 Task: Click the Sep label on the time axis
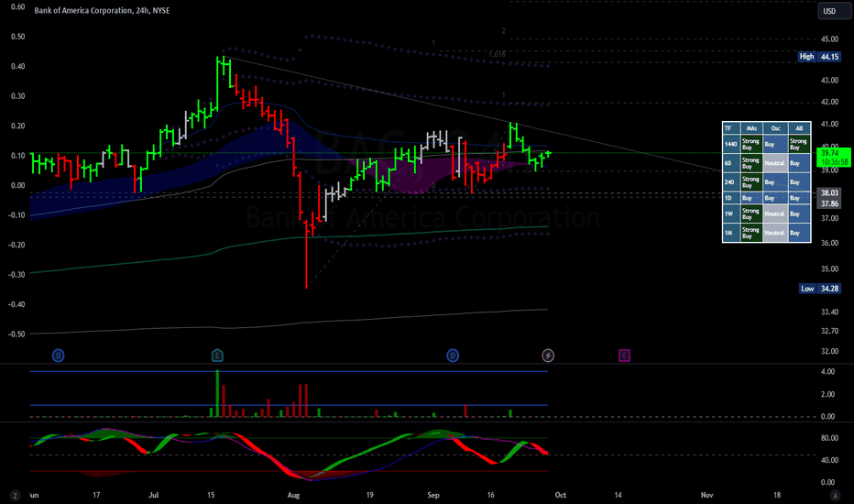click(433, 495)
